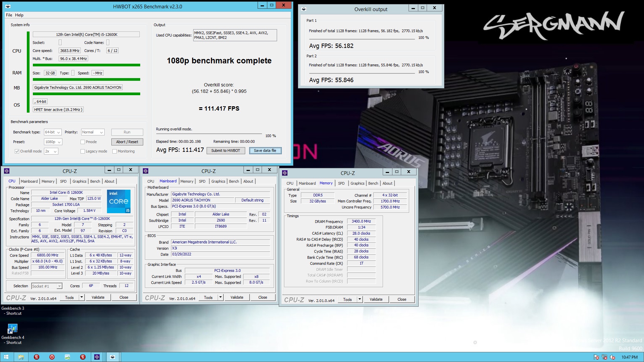Open the volume speaker tray icon

point(612,357)
